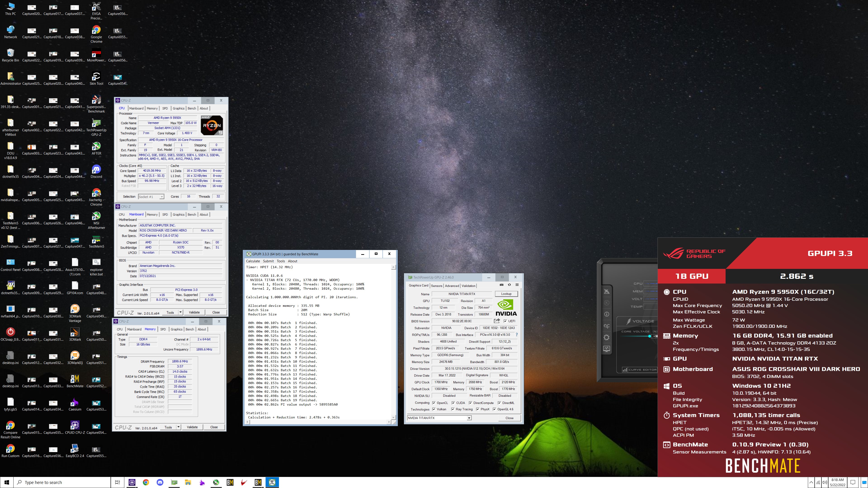Open the settings gear in Afterburner sidebar
The image size is (868, 488).
[x=606, y=338]
